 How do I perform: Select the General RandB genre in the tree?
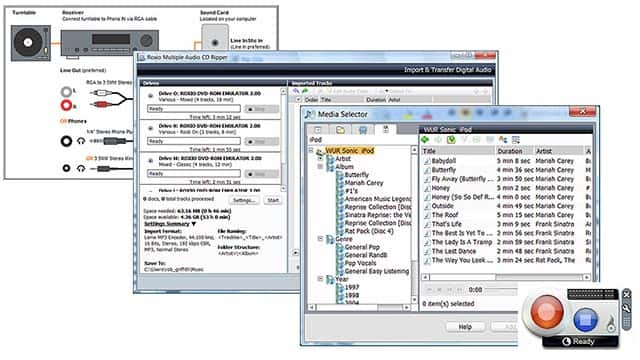click(366, 255)
